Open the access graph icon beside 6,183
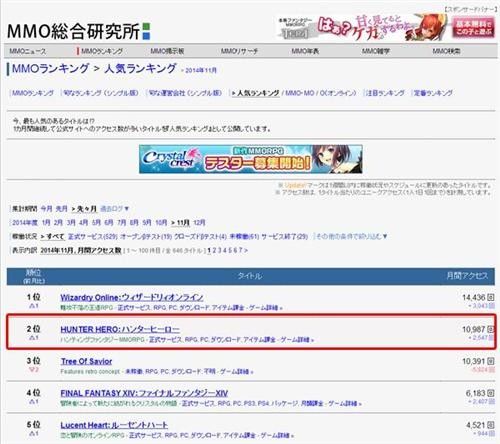This screenshot has height=444, width=500. pyautogui.click(x=491, y=393)
